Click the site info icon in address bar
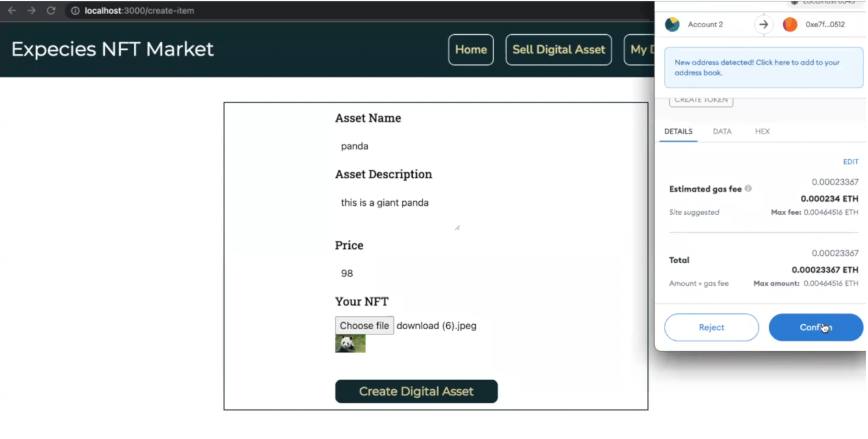This screenshot has height=439, width=868. click(x=75, y=11)
